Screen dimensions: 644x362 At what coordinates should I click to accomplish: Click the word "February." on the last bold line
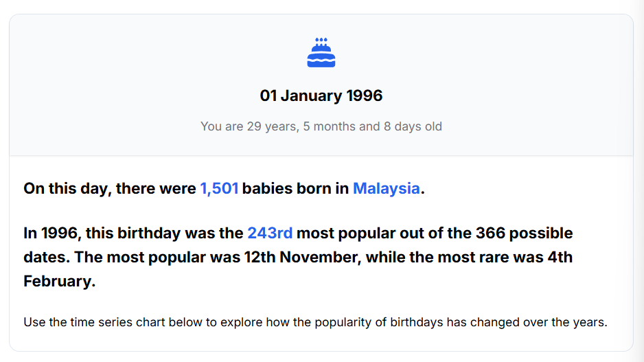point(59,282)
